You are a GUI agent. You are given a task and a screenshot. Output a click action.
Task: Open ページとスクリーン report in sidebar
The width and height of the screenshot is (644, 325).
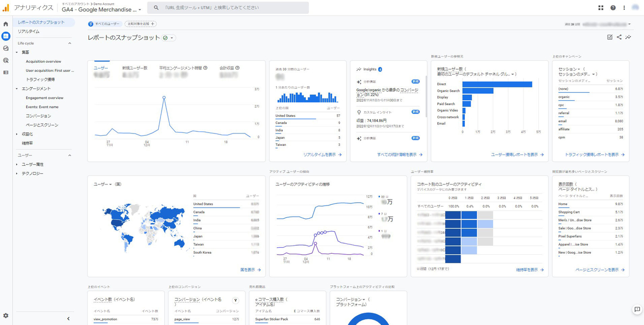(x=42, y=125)
